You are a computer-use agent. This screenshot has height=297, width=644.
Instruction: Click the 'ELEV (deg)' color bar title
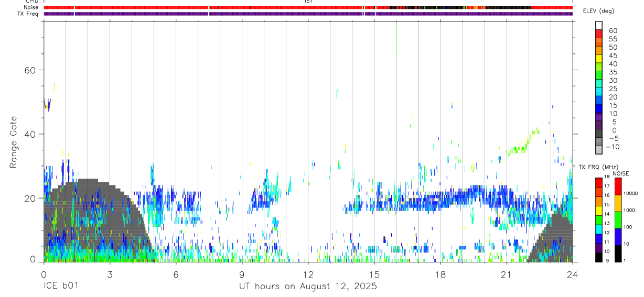pyautogui.click(x=600, y=12)
